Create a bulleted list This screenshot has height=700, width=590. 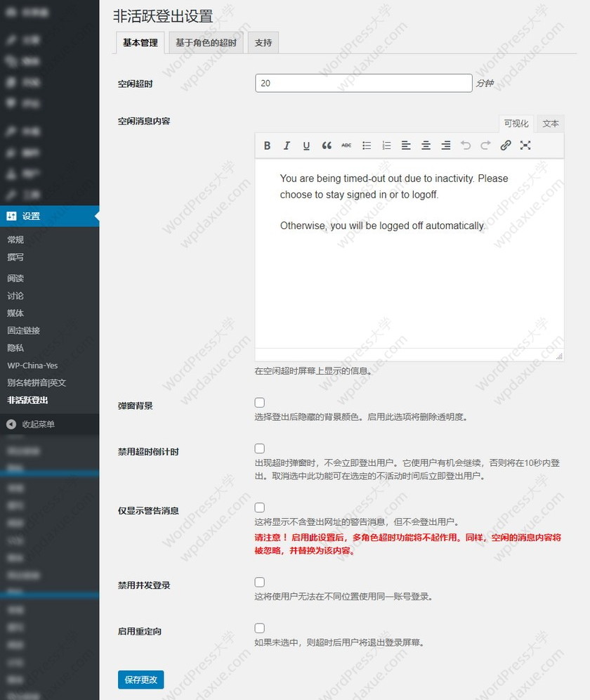coord(367,145)
